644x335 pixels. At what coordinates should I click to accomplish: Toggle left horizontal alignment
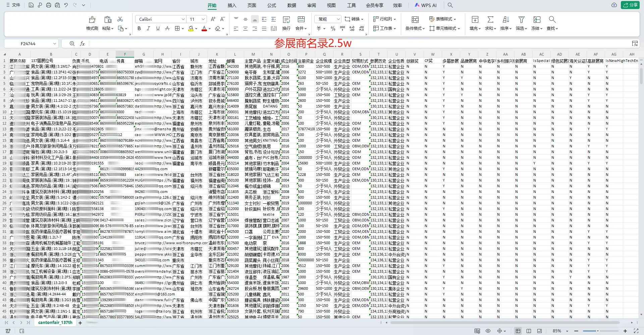click(x=236, y=28)
